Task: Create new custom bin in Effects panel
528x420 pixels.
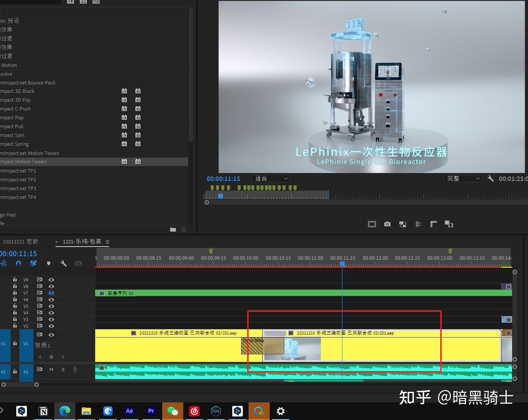Action: point(173,229)
